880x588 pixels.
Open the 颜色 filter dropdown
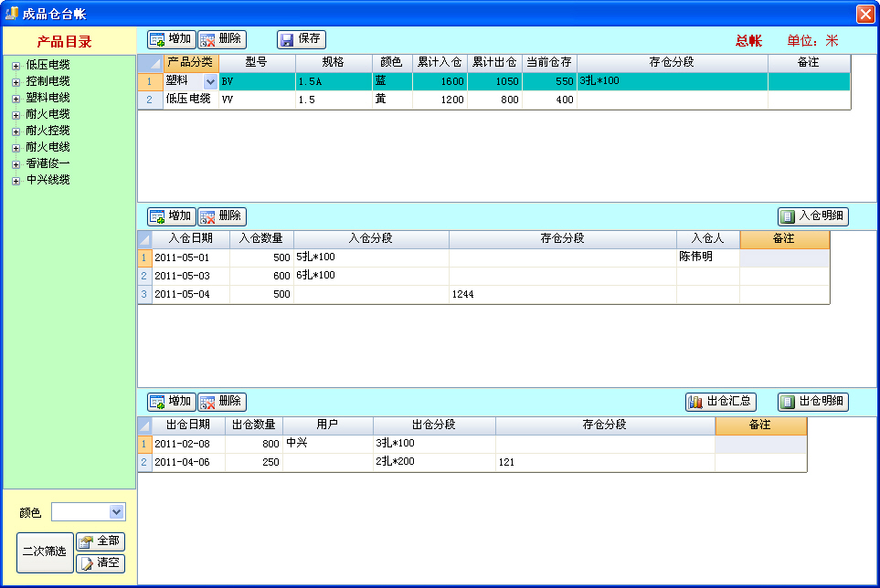pos(116,512)
